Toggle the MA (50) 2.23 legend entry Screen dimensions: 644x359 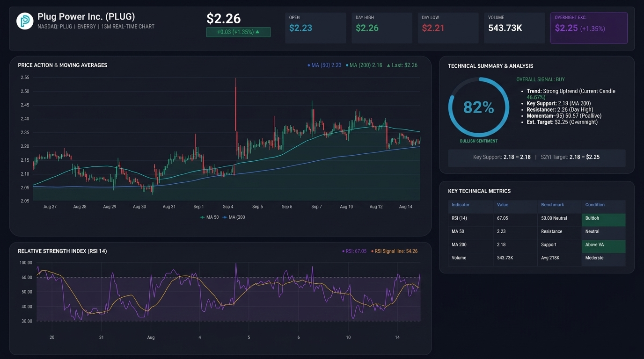(324, 65)
